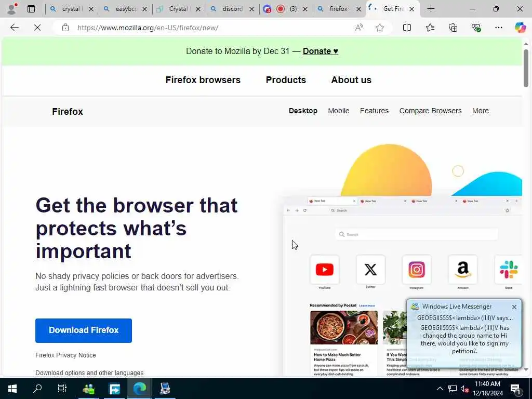Open the volume speaker tray icon
Image resolution: width=532 pixels, height=399 pixels.
(464, 389)
